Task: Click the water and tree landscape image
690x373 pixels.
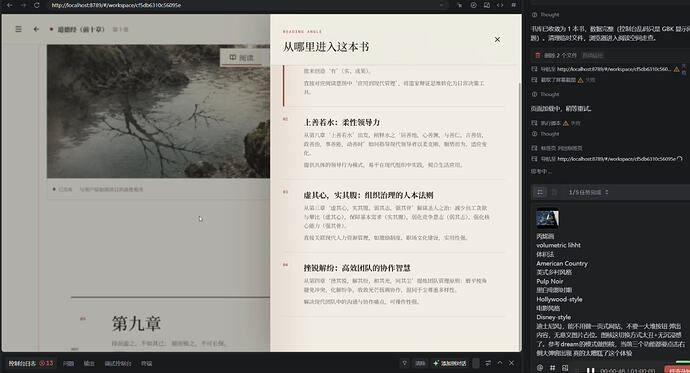Action: tap(158, 111)
